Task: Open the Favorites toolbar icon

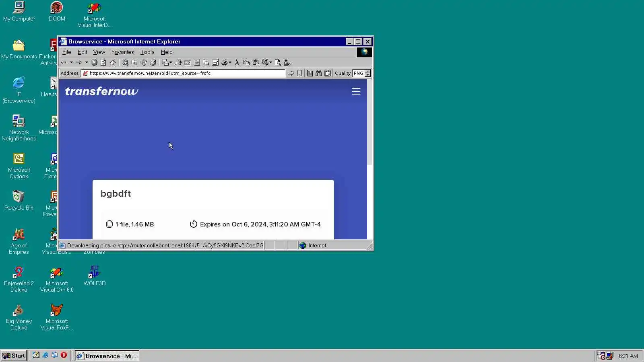Action: [x=134, y=62]
